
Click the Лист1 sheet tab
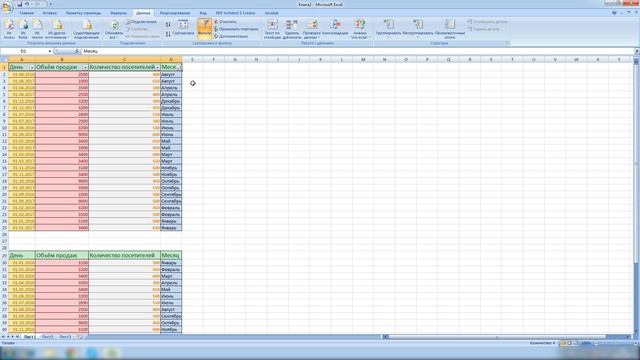click(29, 337)
